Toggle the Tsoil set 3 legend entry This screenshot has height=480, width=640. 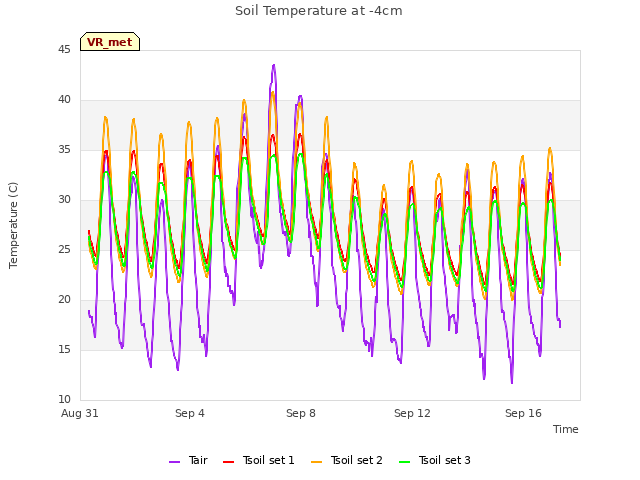coord(435,460)
